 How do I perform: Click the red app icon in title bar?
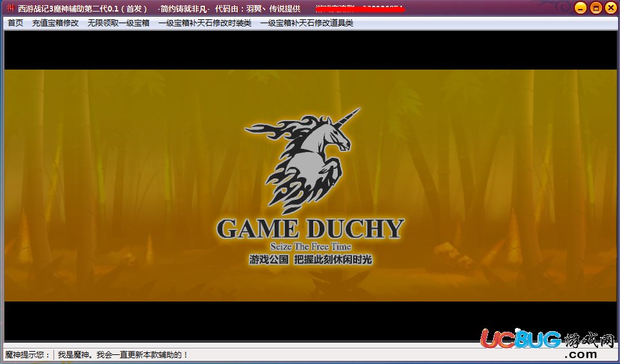coord(10,8)
